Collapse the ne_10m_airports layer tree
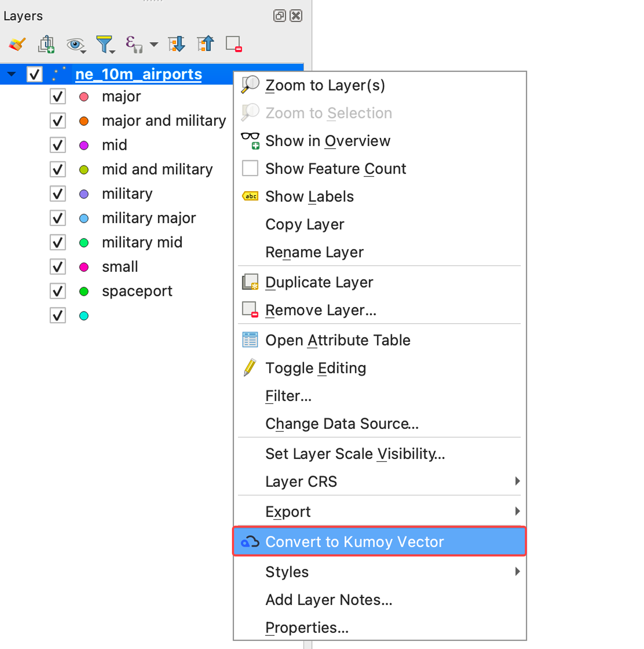Image resolution: width=644 pixels, height=649 pixels. (11, 74)
